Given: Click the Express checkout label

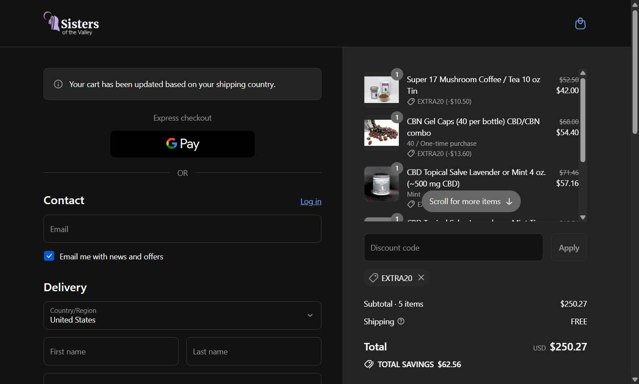Looking at the screenshot, I should coord(182,118).
